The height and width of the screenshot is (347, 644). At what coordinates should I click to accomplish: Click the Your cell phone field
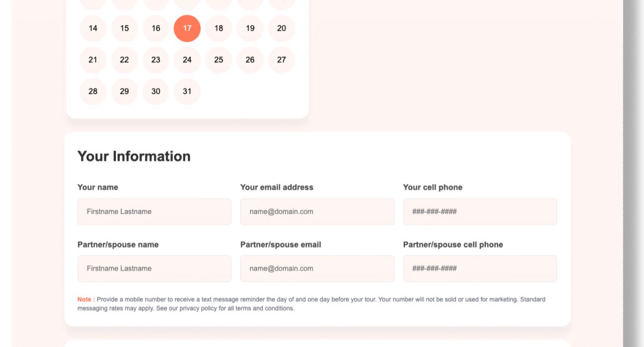pyautogui.click(x=480, y=212)
